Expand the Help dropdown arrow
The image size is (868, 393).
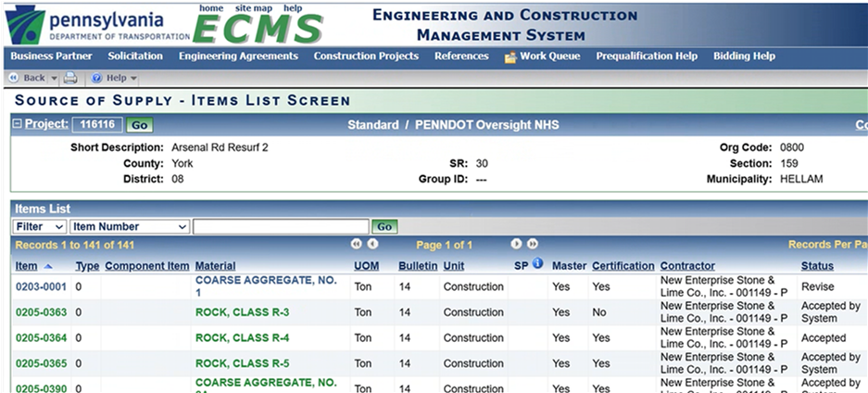click(133, 79)
